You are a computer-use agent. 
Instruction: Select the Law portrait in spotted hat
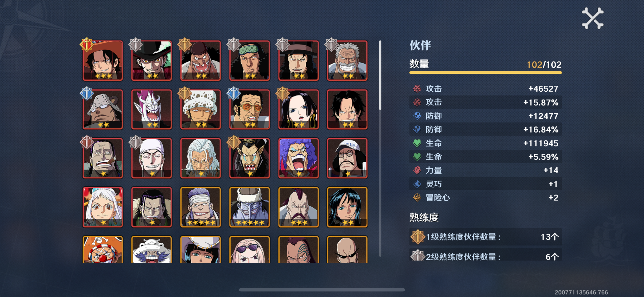(x=200, y=109)
